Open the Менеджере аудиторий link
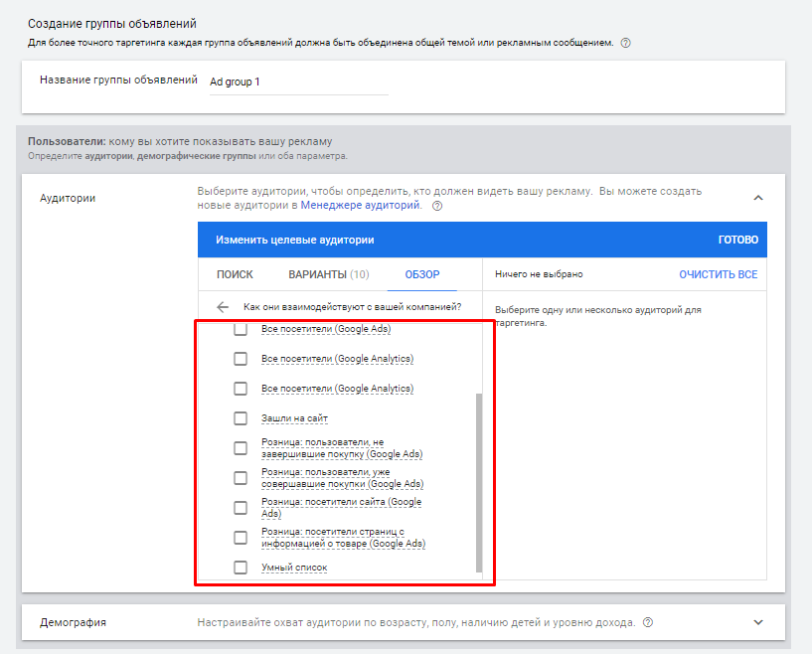This screenshot has height=654, width=812. pos(360,206)
